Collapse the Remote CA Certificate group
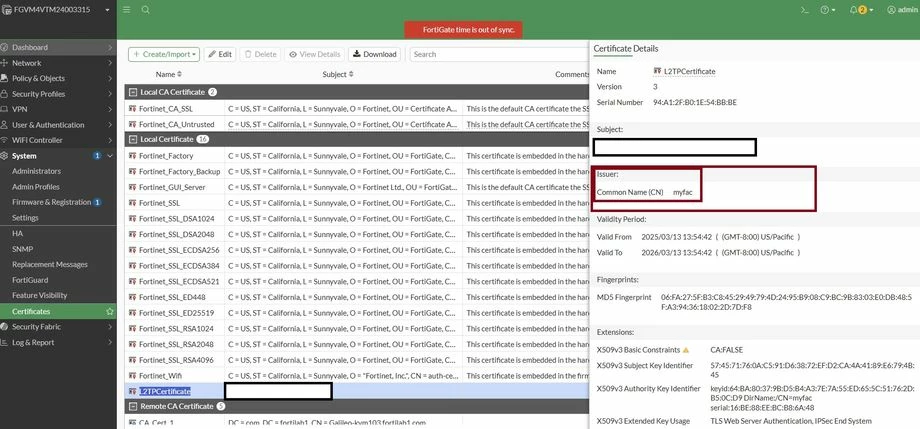This screenshot has width=920, height=429. 133,406
